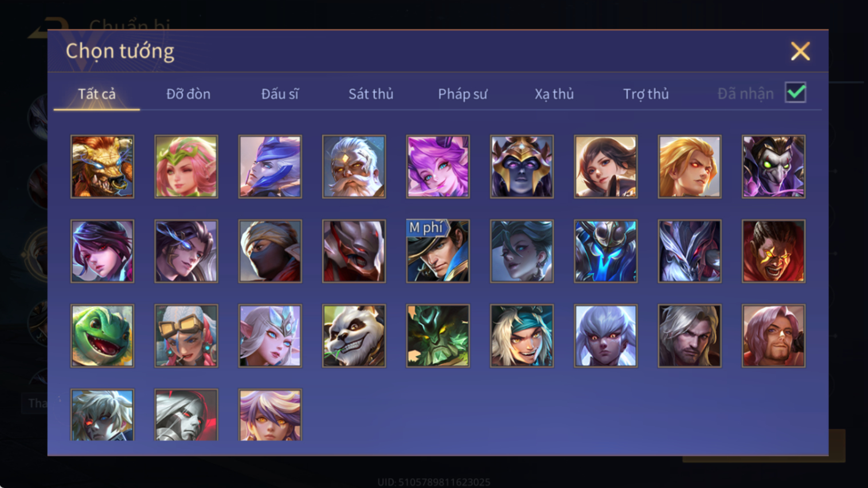Switch to the Pháp sư tab
Viewport: 868px width, 488px height.
pyautogui.click(x=463, y=94)
